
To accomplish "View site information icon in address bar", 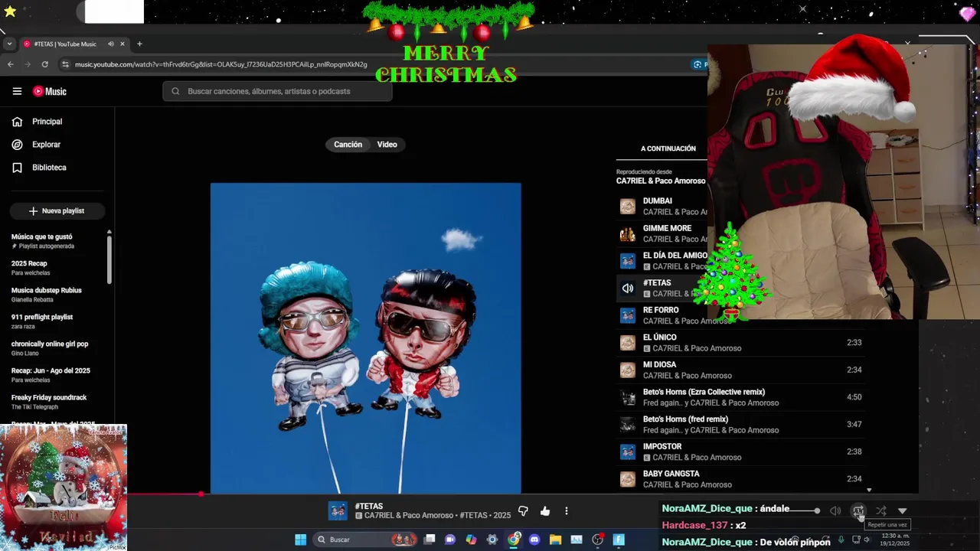I will [65, 64].
